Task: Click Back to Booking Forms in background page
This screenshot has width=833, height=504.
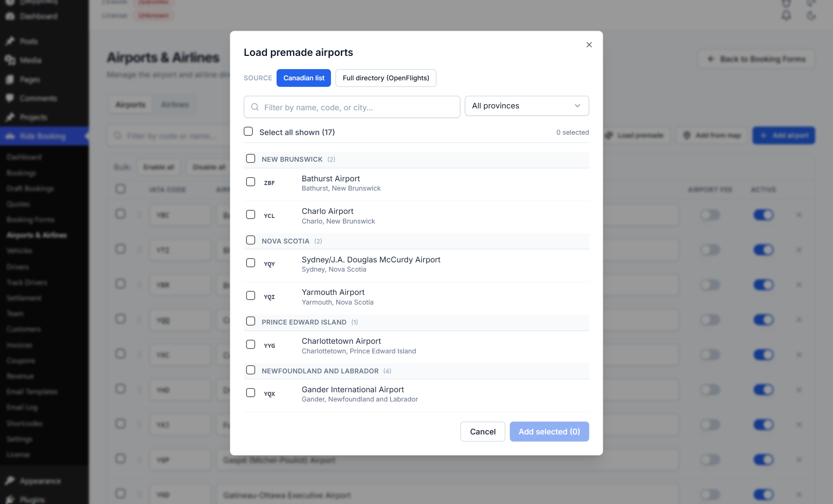Action: point(756,59)
